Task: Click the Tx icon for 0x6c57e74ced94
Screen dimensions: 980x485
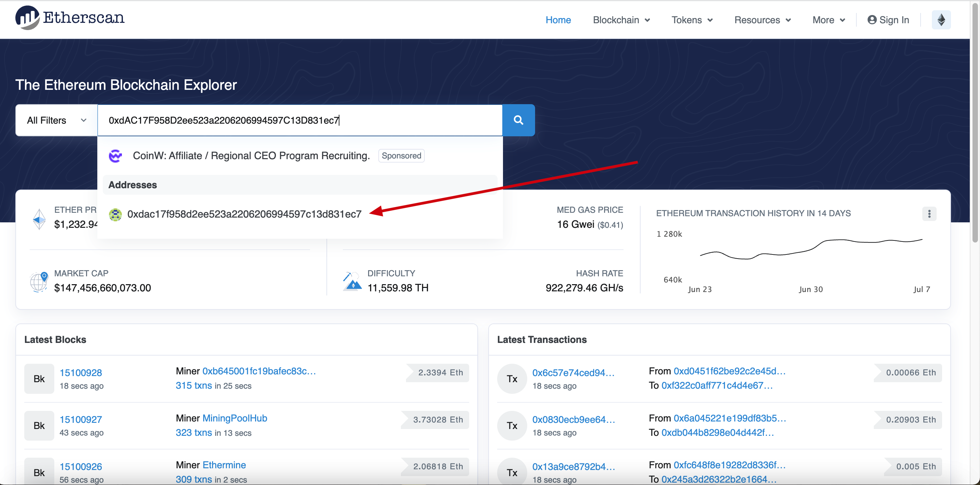Action: (x=512, y=379)
